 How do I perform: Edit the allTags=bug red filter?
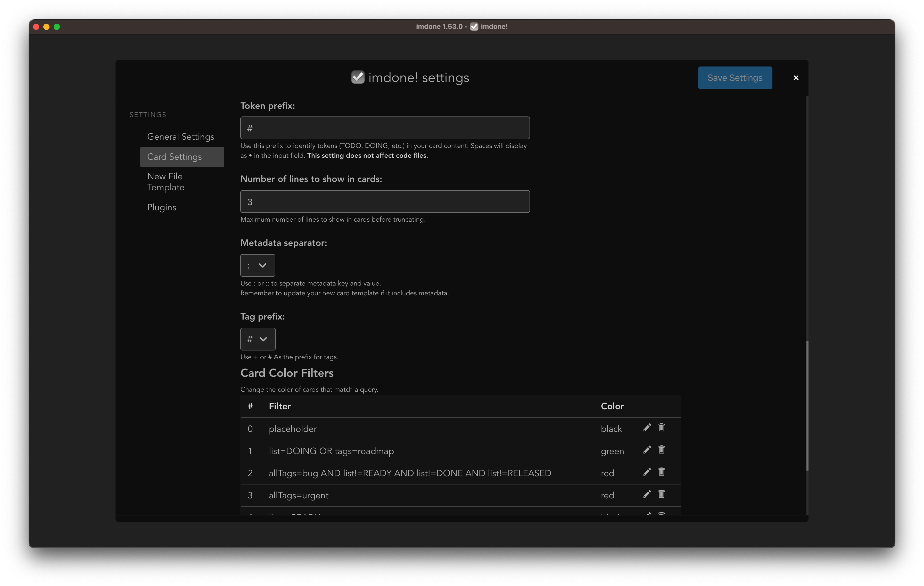pyautogui.click(x=647, y=472)
